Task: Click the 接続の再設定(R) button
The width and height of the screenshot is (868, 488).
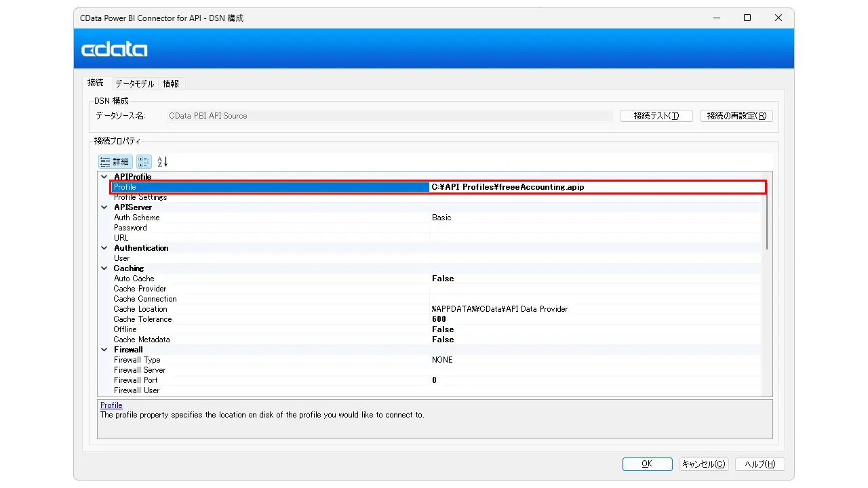Action: (x=736, y=116)
